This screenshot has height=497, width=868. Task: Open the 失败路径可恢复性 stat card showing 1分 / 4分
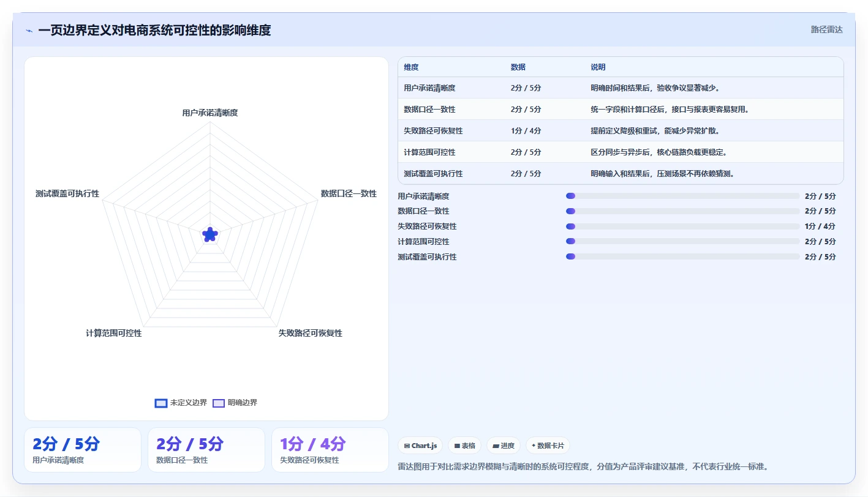click(x=330, y=450)
